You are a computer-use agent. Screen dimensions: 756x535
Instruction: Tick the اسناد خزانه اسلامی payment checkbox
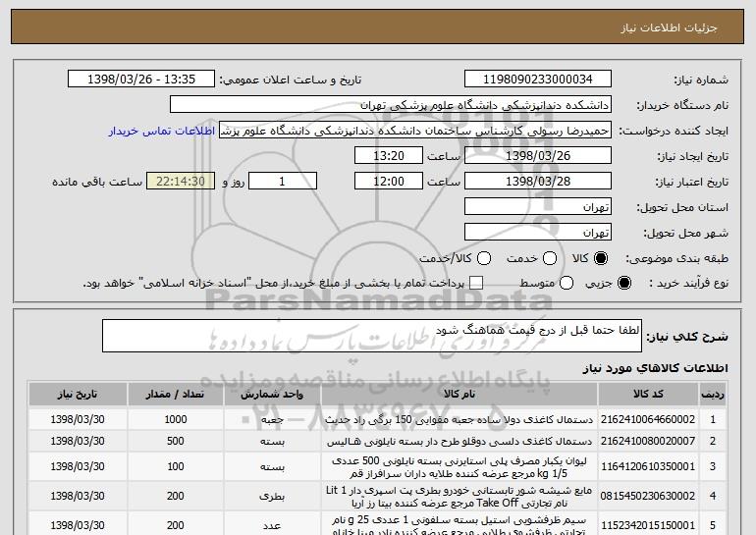[x=476, y=283]
